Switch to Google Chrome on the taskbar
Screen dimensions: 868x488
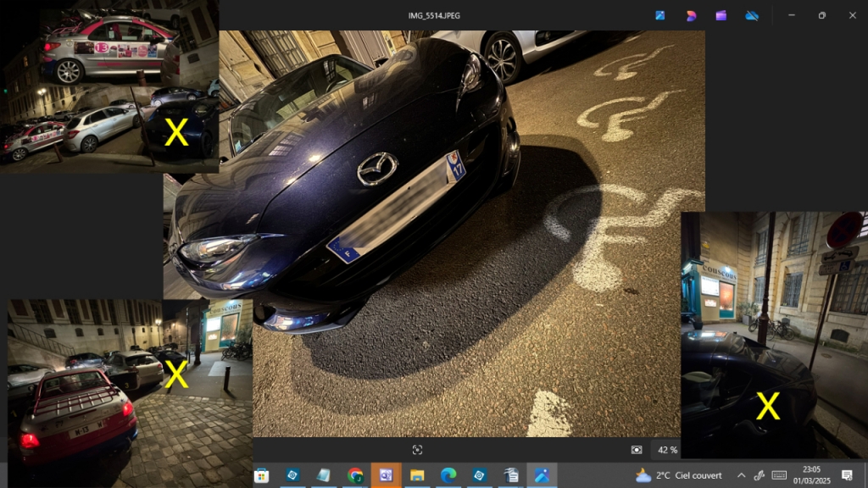coord(355,475)
